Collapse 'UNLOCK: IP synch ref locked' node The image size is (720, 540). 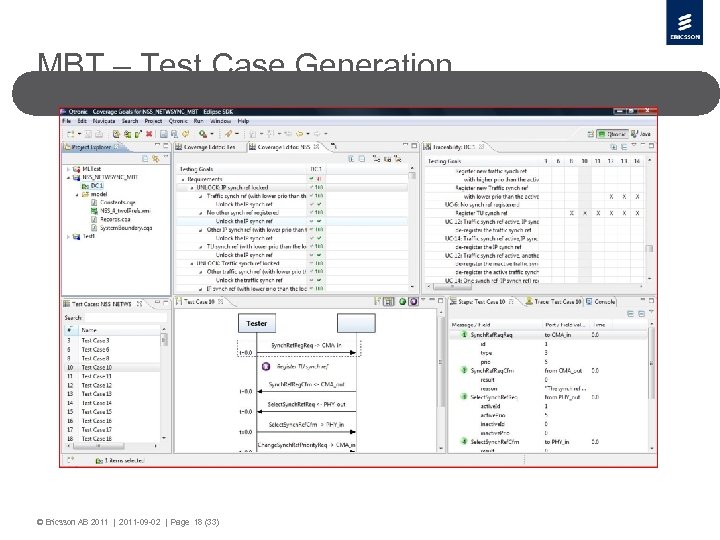click(192, 188)
